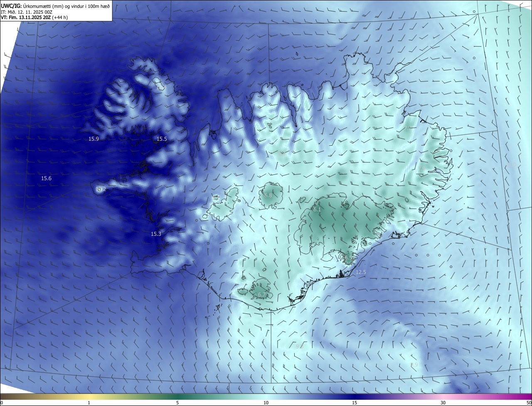Click the colorbar tick label 30
This screenshot has width=532, height=406.
point(443,403)
